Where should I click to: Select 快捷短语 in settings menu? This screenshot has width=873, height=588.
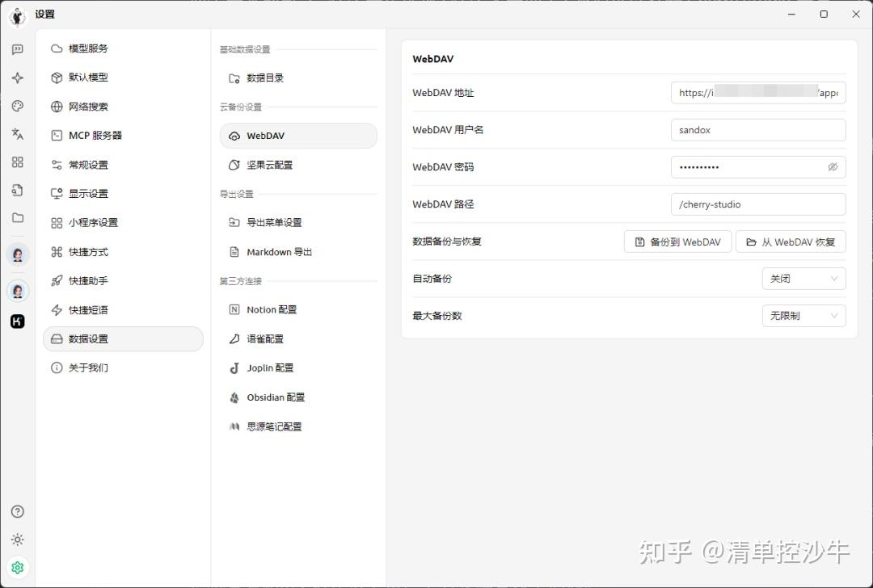123,310
